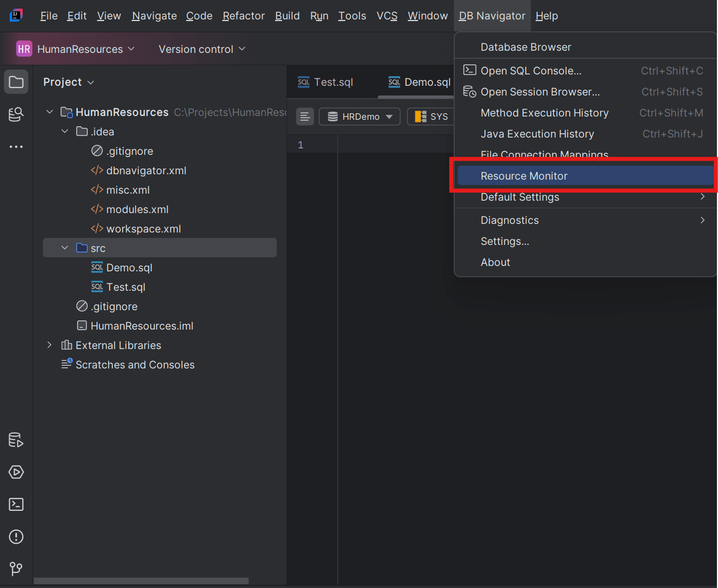Open the HRDemo connection dropdown

click(359, 116)
